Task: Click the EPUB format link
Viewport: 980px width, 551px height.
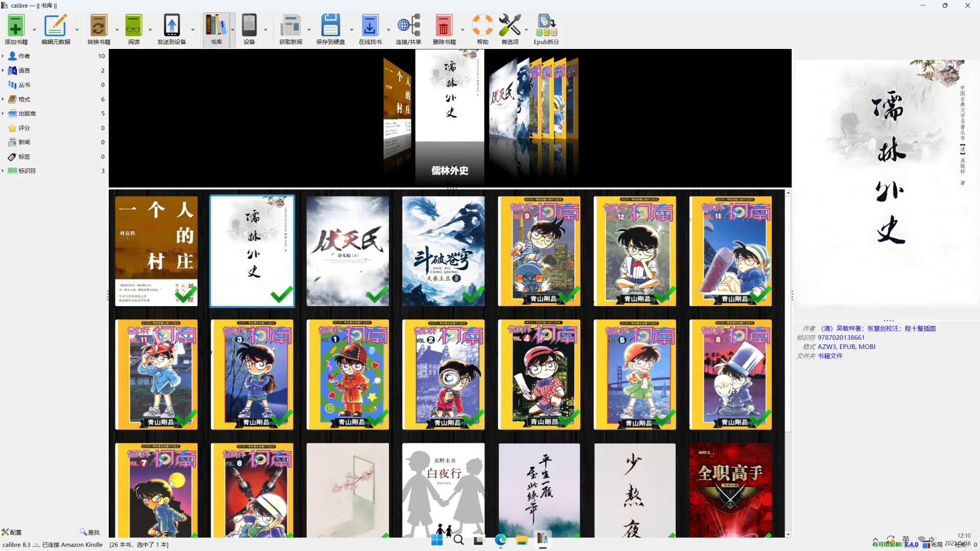Action: point(847,347)
